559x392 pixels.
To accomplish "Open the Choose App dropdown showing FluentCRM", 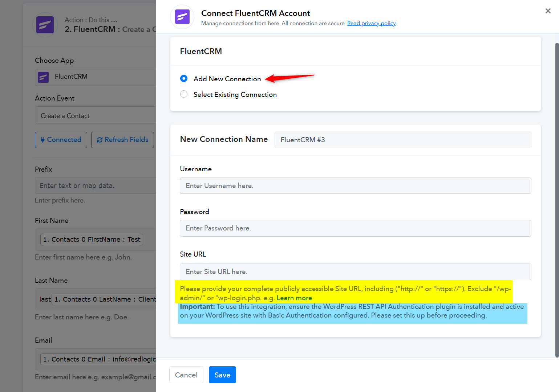I will tap(96, 77).
